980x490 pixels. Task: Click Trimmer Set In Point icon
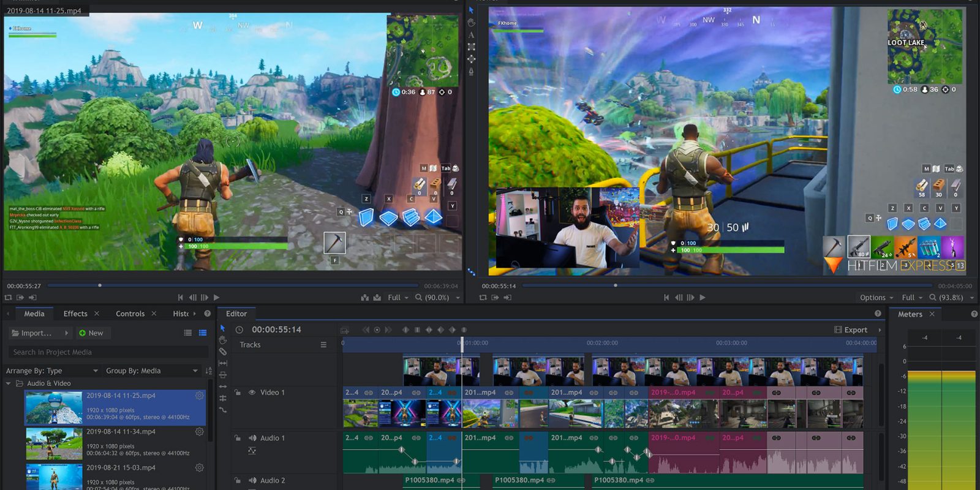20,298
